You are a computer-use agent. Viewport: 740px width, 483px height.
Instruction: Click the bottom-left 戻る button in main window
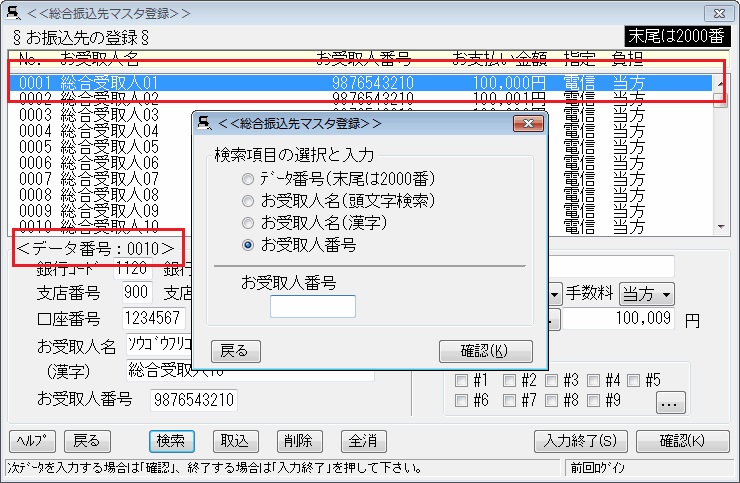87,441
